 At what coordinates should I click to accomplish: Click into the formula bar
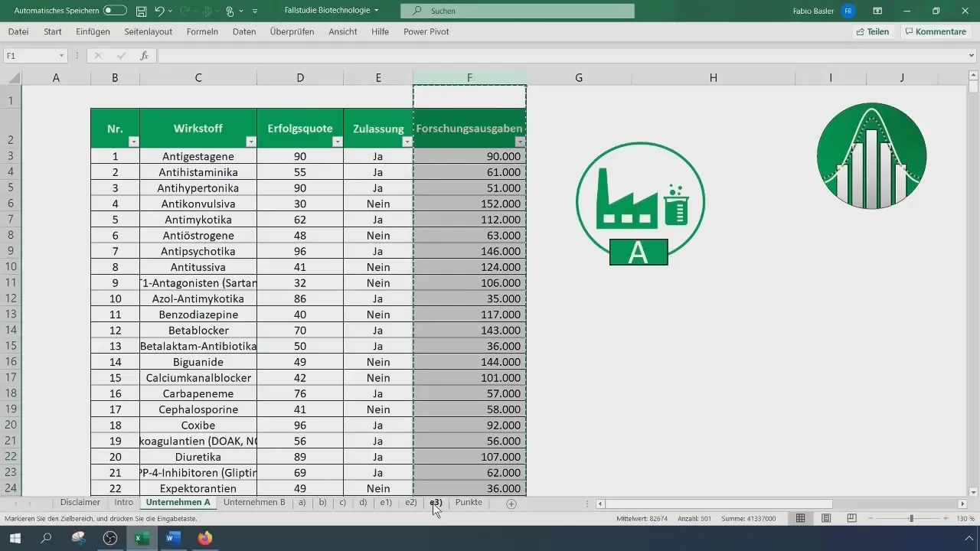point(560,56)
